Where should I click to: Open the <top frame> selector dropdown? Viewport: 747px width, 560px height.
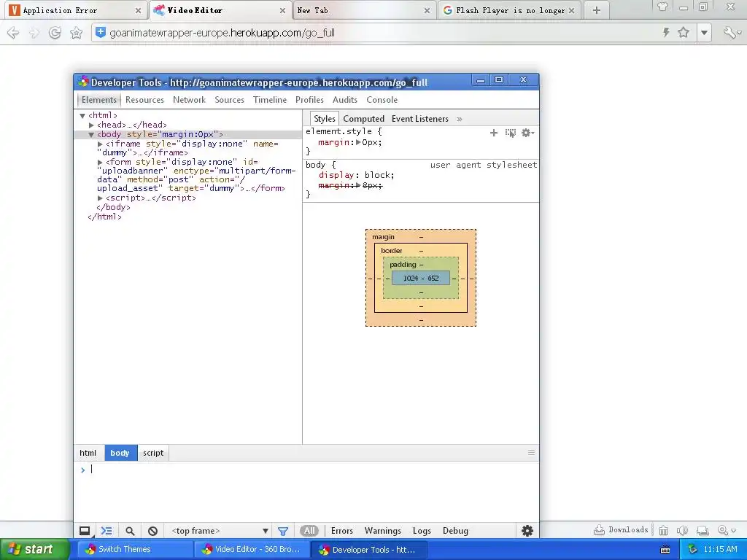(220, 531)
